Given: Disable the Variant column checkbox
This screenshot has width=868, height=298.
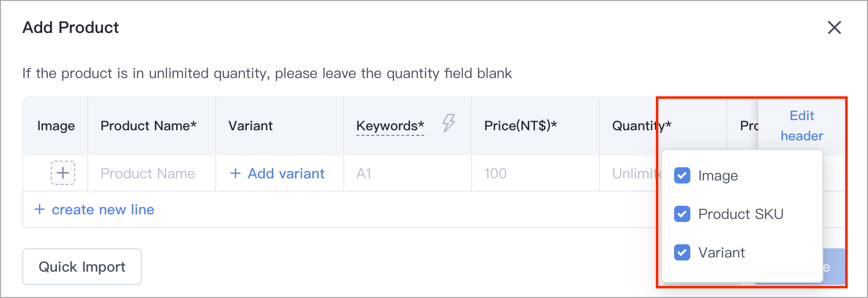Looking at the screenshot, I should [682, 252].
